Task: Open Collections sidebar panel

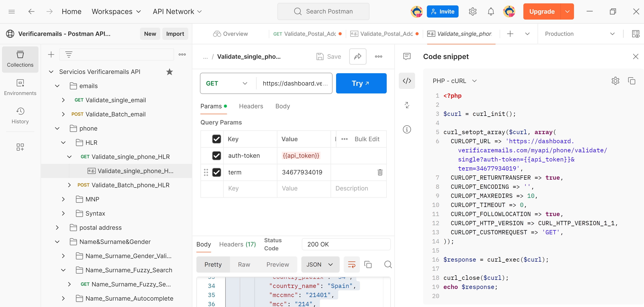Action: click(x=20, y=59)
